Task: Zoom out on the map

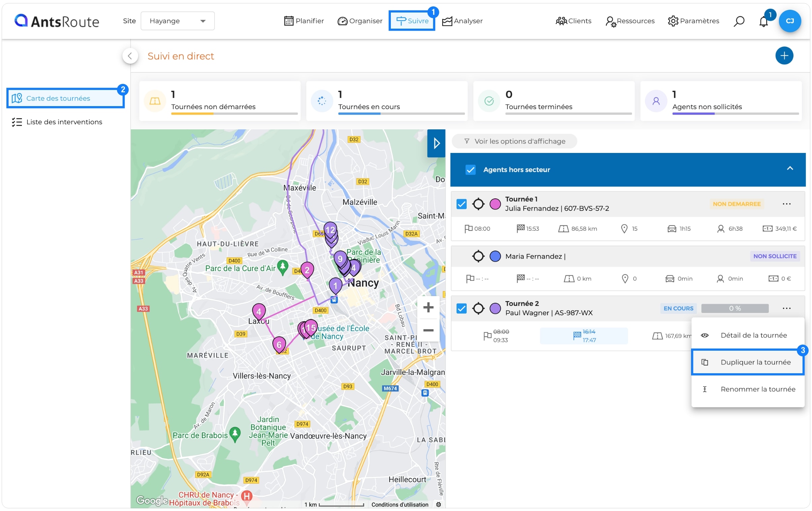Action: coord(428,330)
